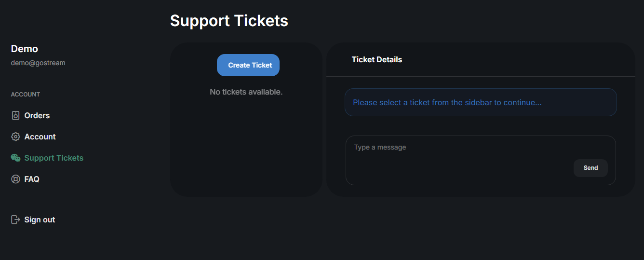Viewport: 644px width, 260px height.
Task: Sign out using the text link
Action: coord(40,219)
